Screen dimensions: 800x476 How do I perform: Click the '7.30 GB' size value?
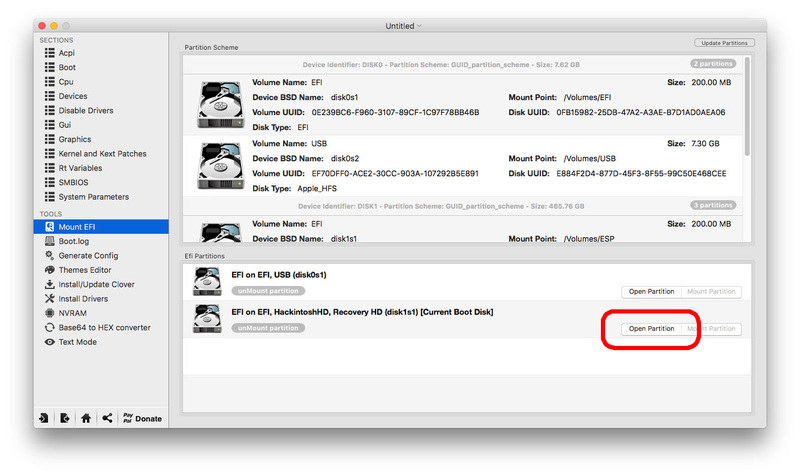[x=705, y=143]
